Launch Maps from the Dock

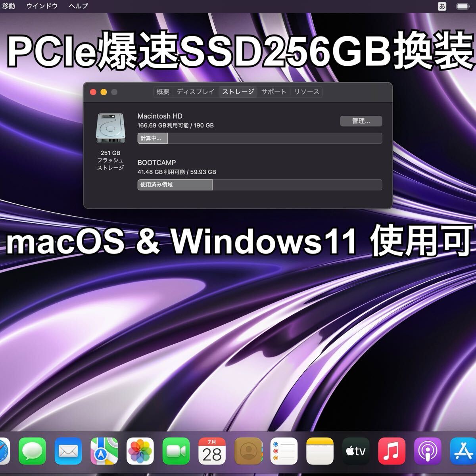(x=104, y=451)
